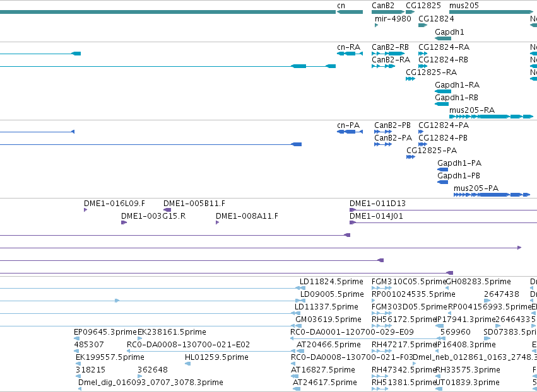Select the CanB2-RB transcript label
This screenshot has height=392, width=537.
pyautogui.click(x=390, y=47)
